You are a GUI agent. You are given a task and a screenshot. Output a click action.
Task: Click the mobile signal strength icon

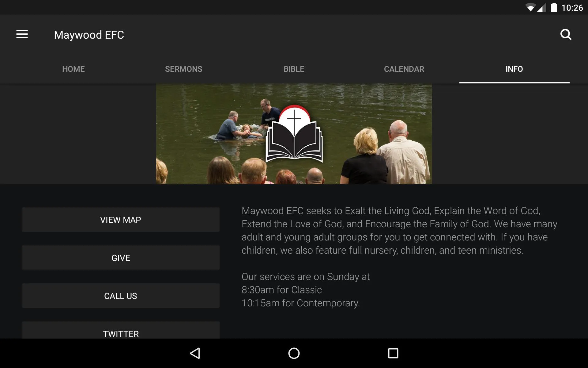pos(540,8)
